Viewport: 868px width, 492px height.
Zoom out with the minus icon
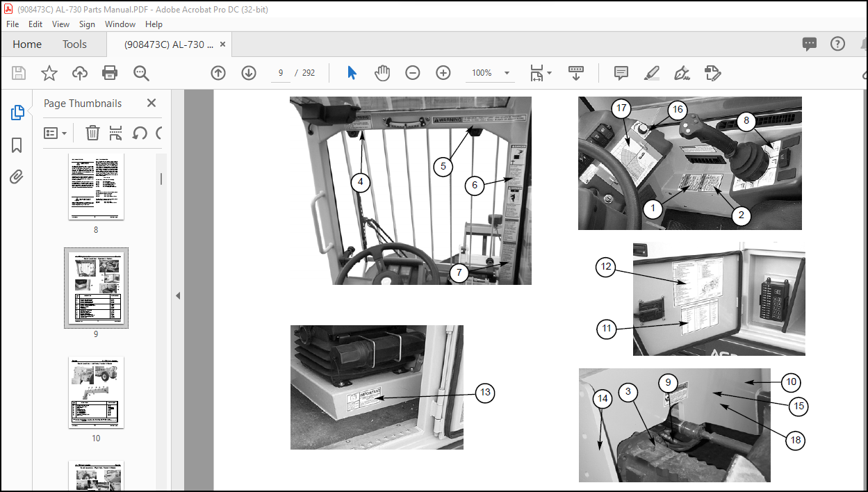(413, 73)
